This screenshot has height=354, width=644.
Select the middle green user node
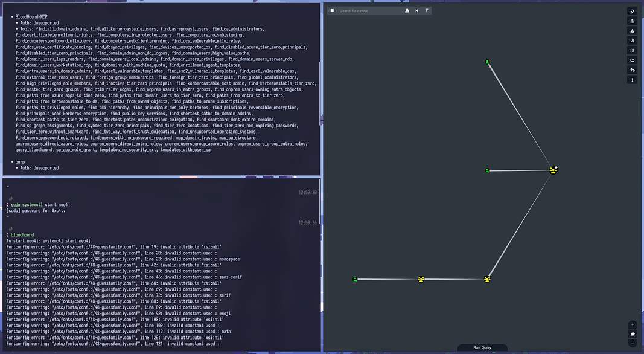click(487, 170)
